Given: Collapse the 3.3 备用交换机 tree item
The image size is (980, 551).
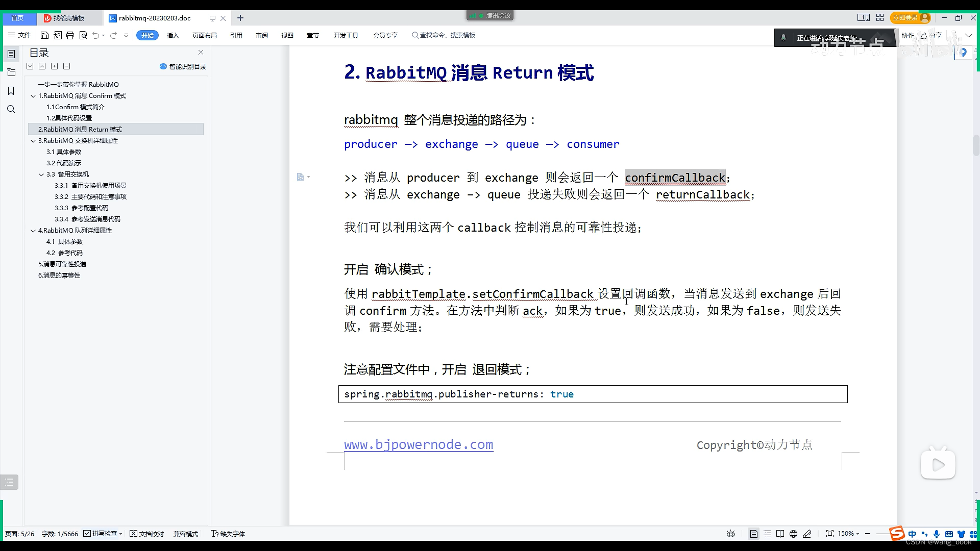Looking at the screenshot, I should coord(41,174).
